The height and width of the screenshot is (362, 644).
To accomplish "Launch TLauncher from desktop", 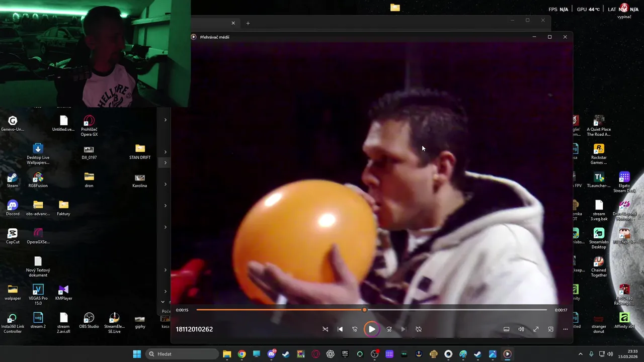I will (599, 180).
